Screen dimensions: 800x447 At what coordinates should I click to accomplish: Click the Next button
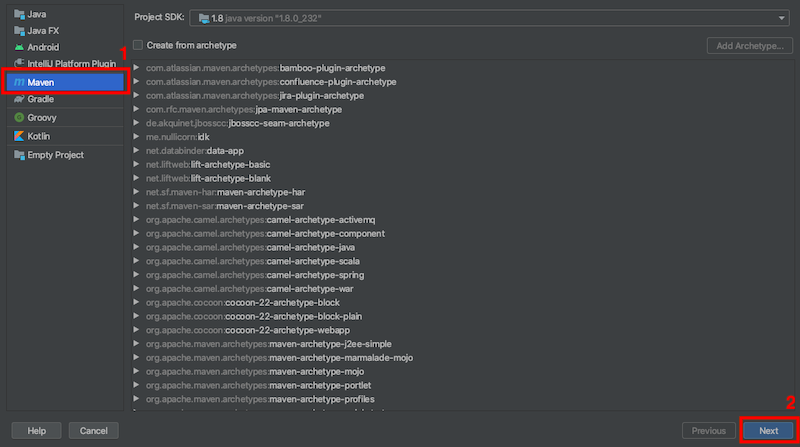pos(768,431)
